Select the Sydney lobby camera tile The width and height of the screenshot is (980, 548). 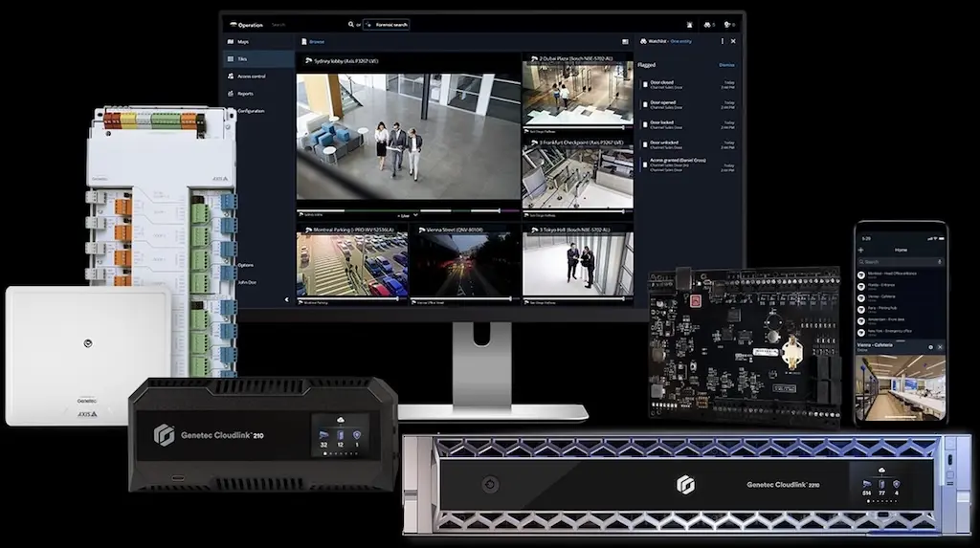click(408, 137)
